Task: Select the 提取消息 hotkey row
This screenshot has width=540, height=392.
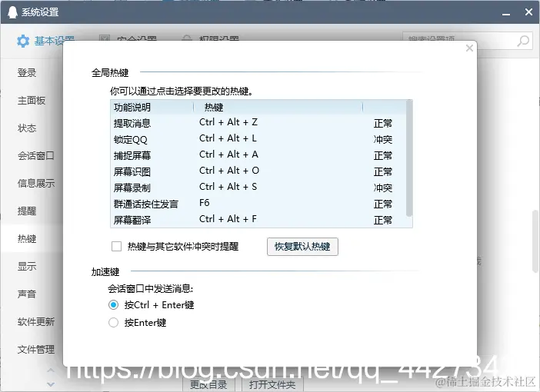Action: (x=258, y=123)
